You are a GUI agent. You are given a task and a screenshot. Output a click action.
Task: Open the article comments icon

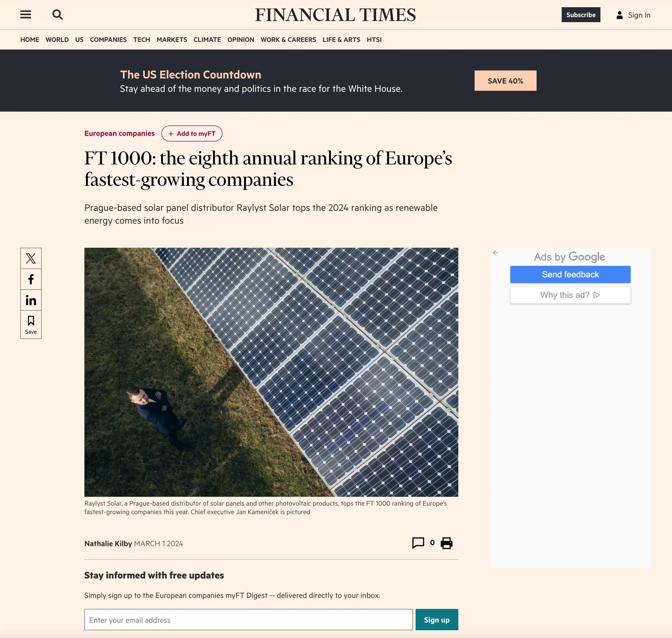(419, 543)
